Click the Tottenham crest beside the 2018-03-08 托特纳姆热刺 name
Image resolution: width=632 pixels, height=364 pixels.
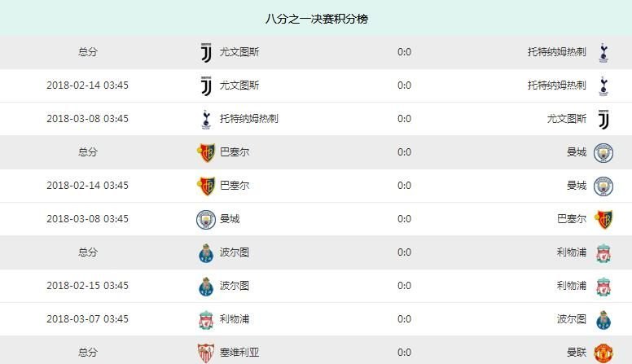[205, 119]
